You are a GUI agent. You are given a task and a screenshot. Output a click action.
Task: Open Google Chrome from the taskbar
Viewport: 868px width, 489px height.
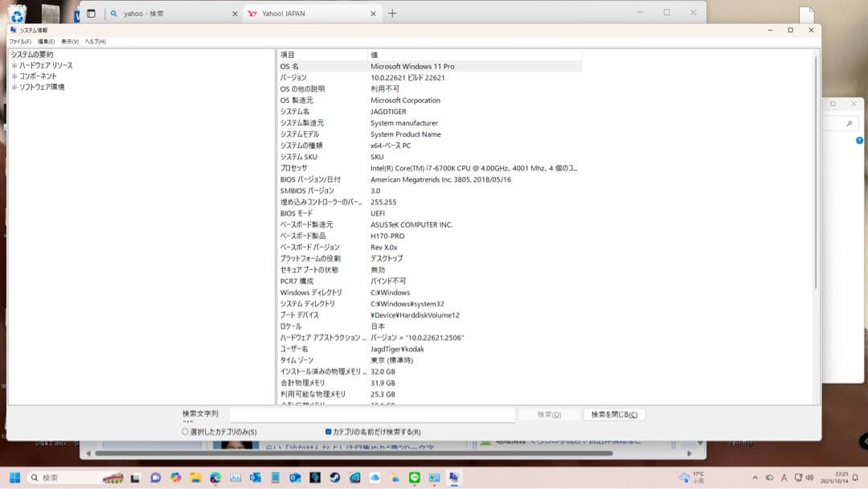click(x=214, y=479)
